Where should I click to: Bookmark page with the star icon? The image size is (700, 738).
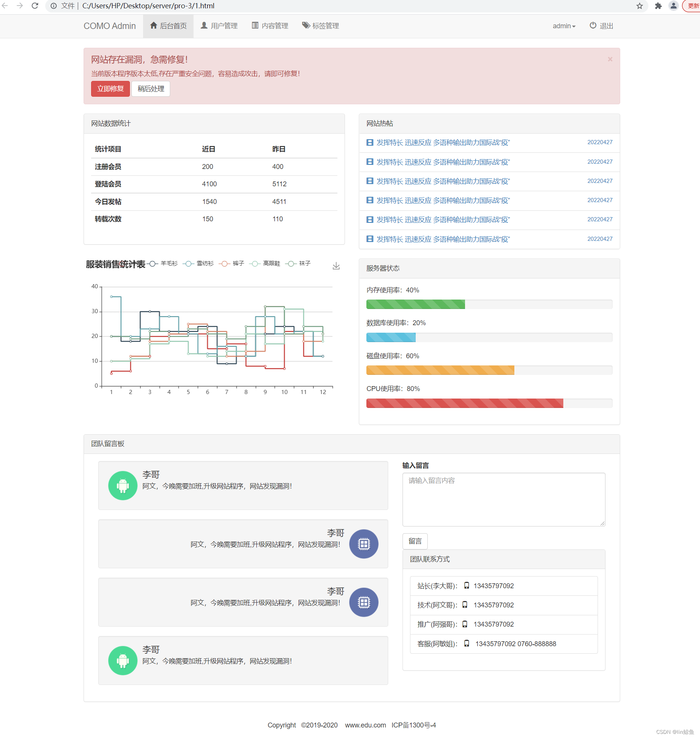pyautogui.click(x=639, y=6)
